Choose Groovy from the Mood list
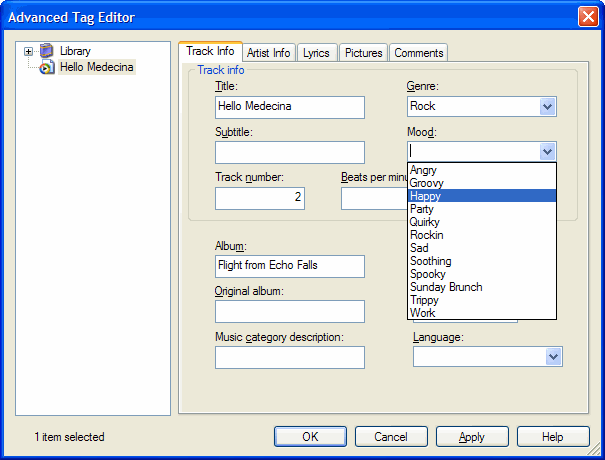The image size is (605, 460). point(482,183)
